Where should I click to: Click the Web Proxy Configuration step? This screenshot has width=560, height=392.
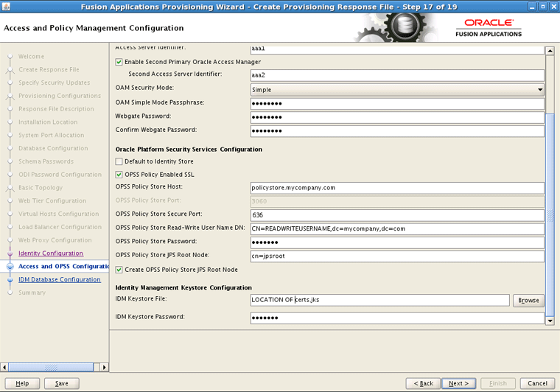55,240
